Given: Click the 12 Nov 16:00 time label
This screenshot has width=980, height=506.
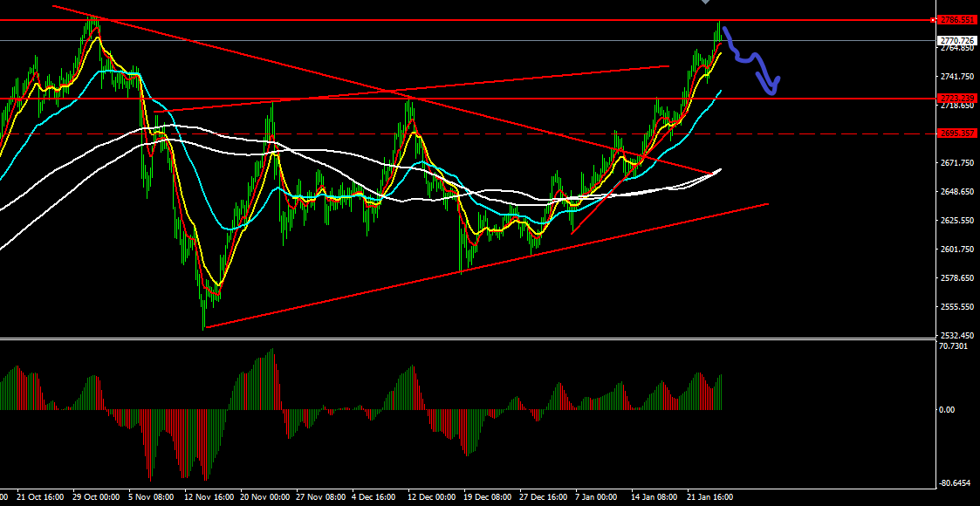Looking at the screenshot, I should pos(208,497).
